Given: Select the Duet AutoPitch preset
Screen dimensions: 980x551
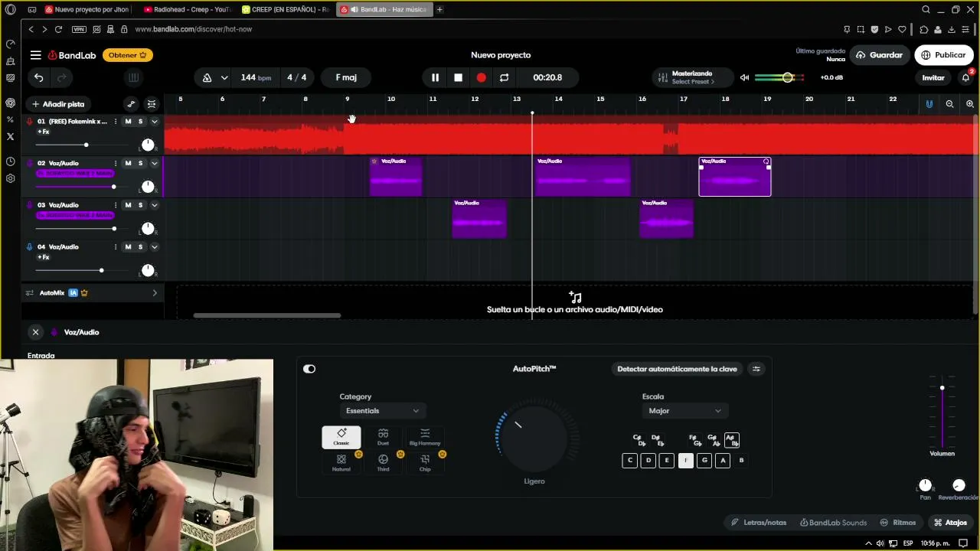Looking at the screenshot, I should tap(383, 437).
